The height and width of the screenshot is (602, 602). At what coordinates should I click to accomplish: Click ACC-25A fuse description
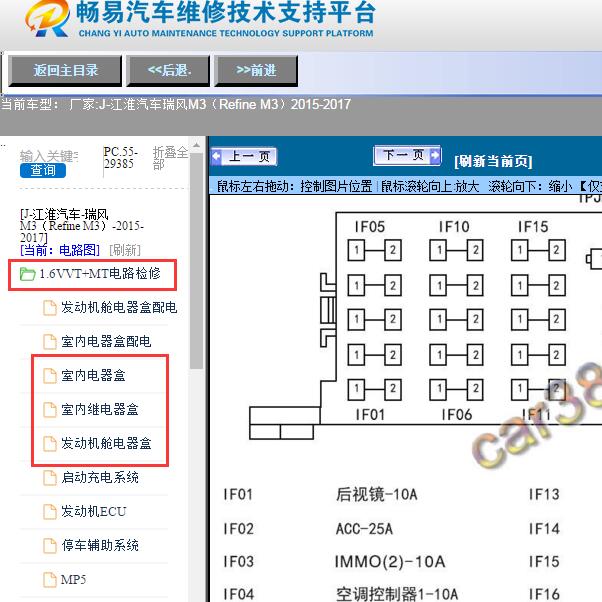click(364, 529)
